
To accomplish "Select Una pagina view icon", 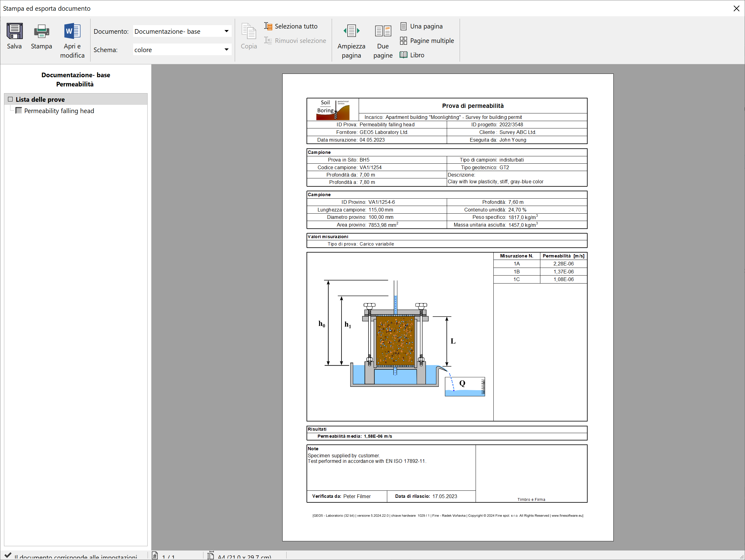I will click(403, 26).
